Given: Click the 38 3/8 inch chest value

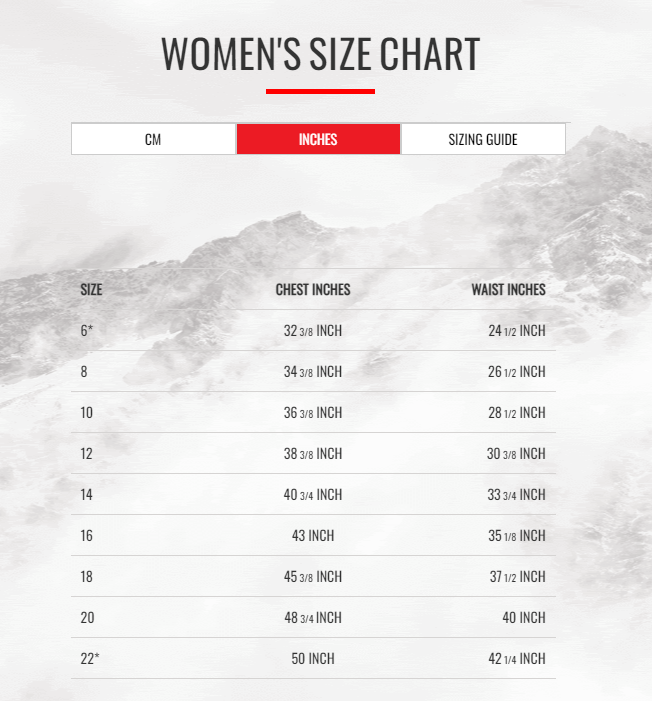Looking at the screenshot, I should click(x=313, y=454).
